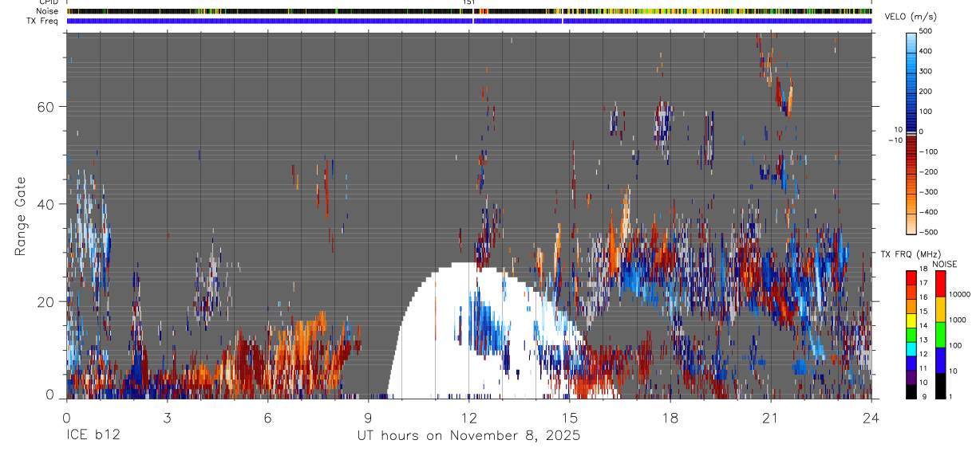
Task: Click the '500' velocity scale label
Action: tap(925, 31)
